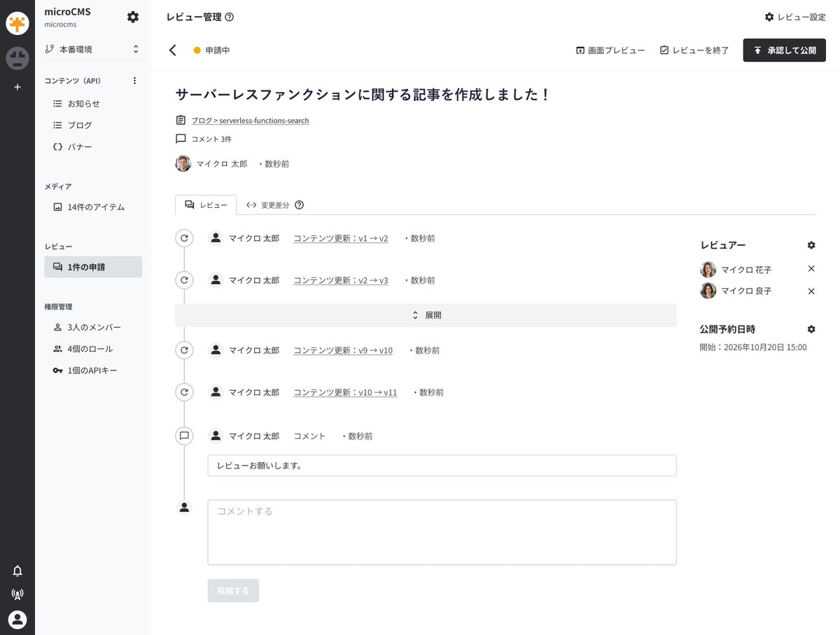Open the コンテンツ（API） three-dot menu
840x635 pixels.
135,81
